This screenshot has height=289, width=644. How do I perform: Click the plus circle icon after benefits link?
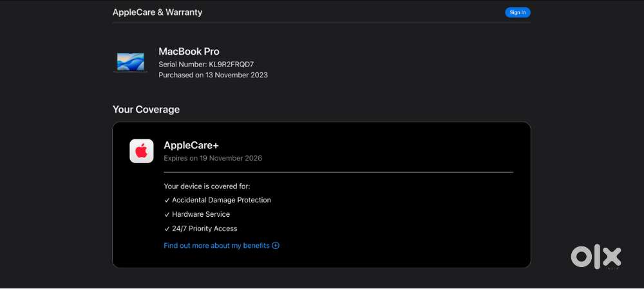276,246
